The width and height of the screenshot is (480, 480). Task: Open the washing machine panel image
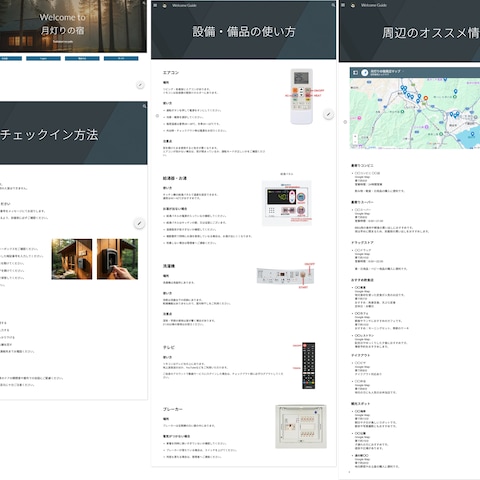[x=285, y=276]
